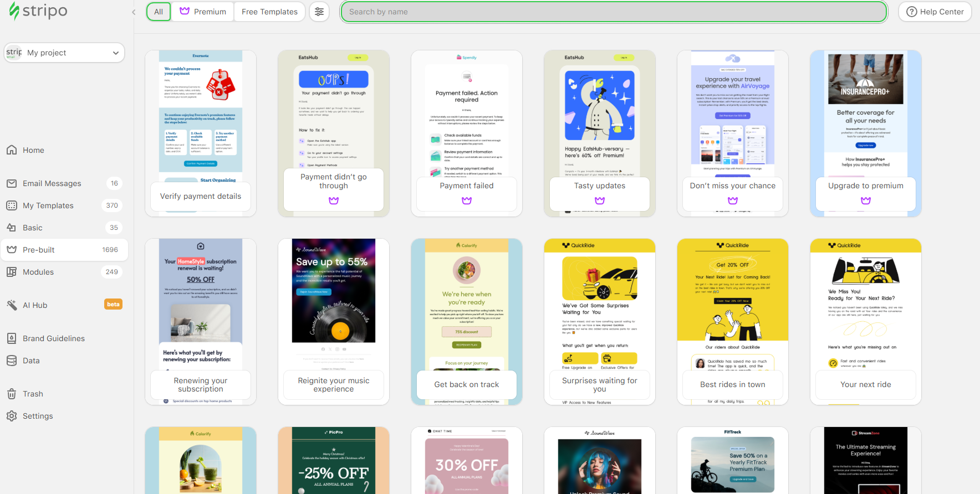Collapse the left sidebar panel arrow
The image size is (980, 494).
(134, 12)
